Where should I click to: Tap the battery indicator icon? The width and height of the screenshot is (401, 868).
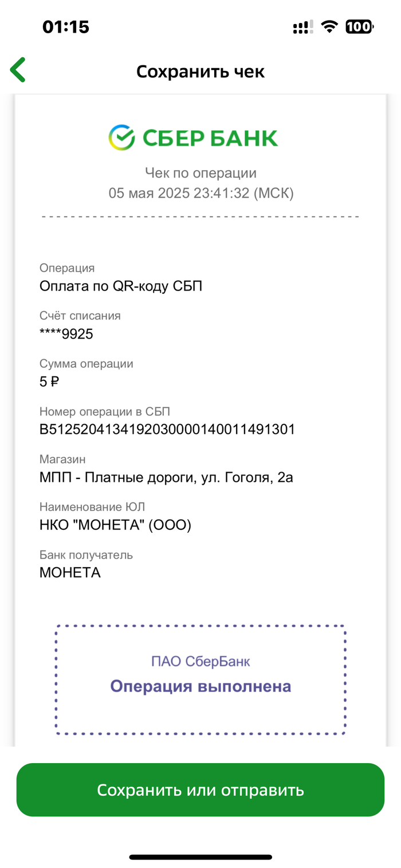pos(359,26)
